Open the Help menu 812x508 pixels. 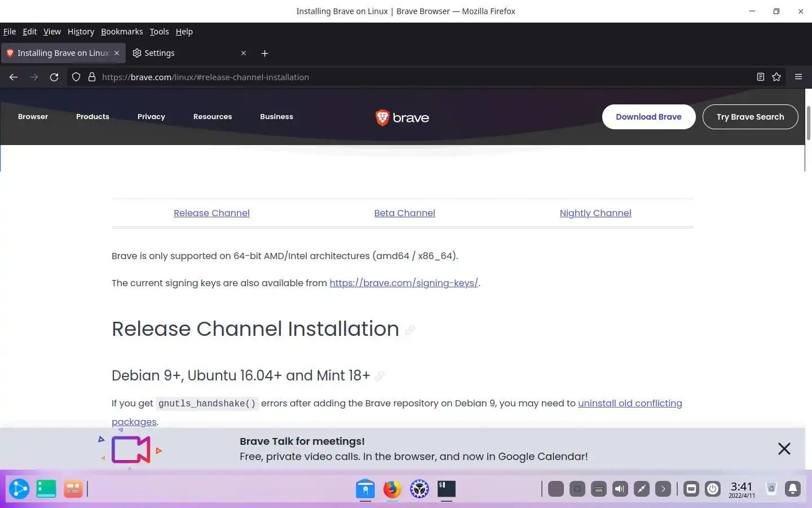[184, 32]
